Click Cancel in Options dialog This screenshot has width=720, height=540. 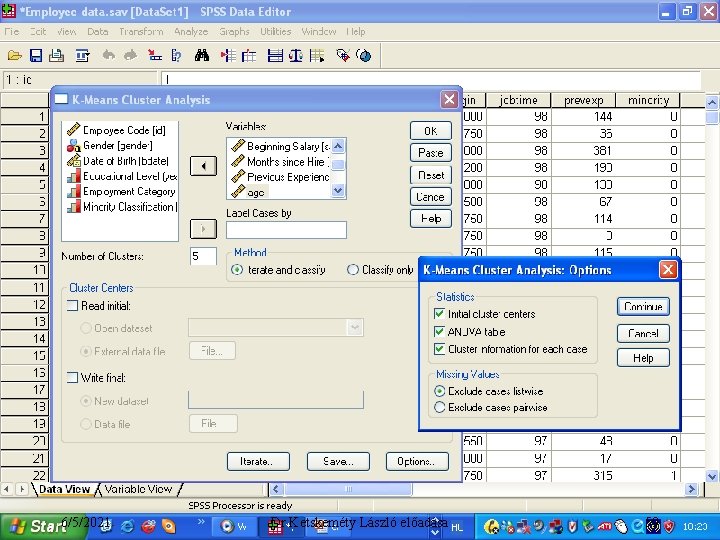pos(643,333)
